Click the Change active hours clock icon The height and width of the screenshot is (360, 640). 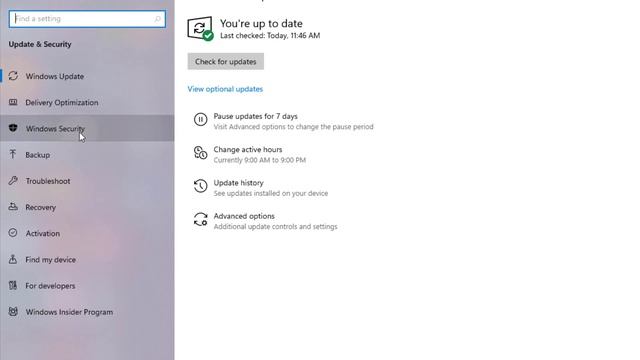[200, 153]
